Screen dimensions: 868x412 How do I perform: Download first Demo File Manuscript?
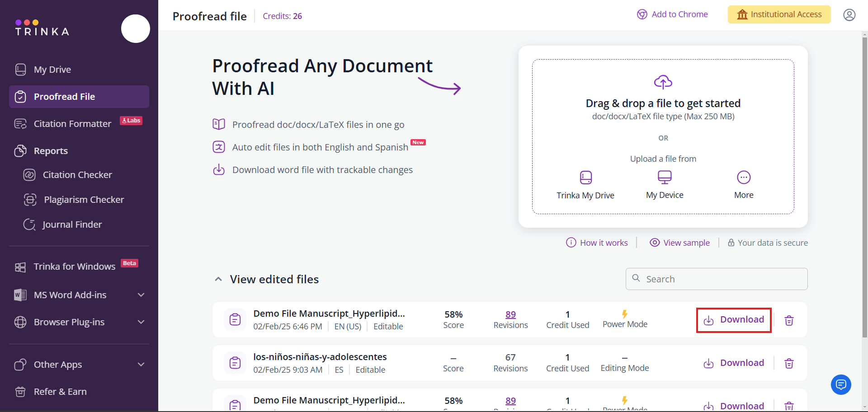coord(734,320)
